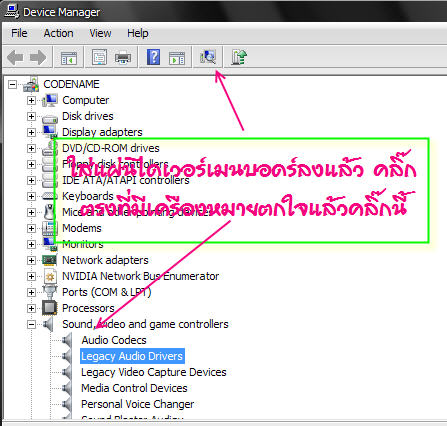447x426 pixels.
Task: Expand NVIDIA Network Bus Enumerator node
Action: pyautogui.click(x=31, y=276)
